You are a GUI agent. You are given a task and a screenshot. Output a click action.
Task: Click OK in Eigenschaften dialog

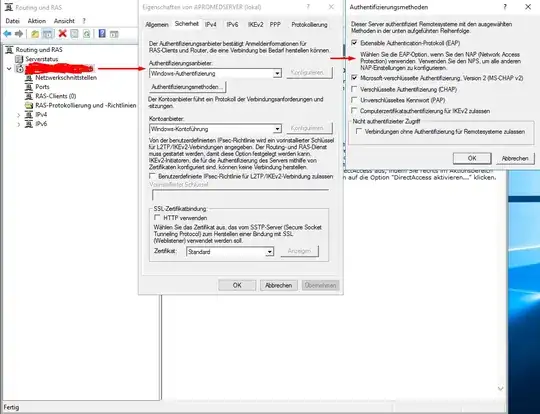[x=237, y=285]
